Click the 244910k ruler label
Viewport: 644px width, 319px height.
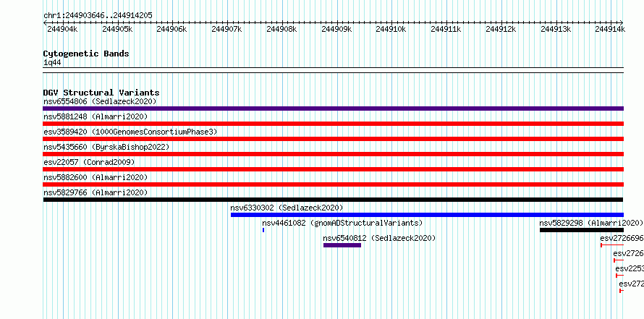(x=391, y=29)
